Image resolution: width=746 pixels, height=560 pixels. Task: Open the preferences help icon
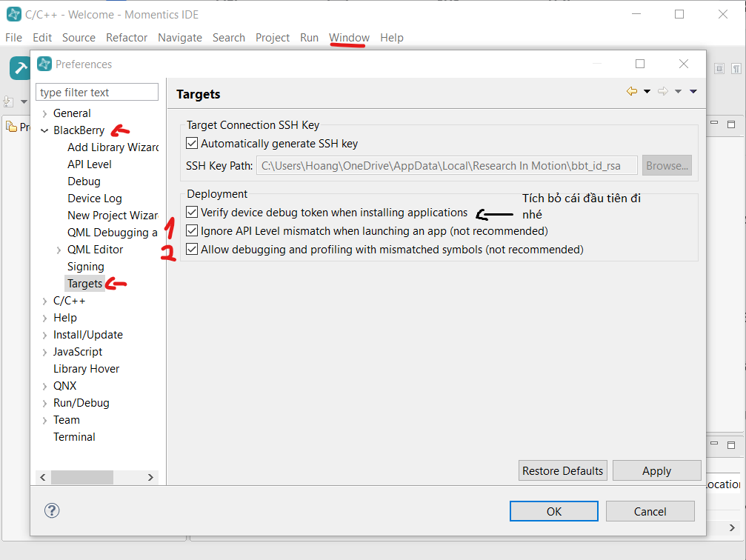pos(52,510)
